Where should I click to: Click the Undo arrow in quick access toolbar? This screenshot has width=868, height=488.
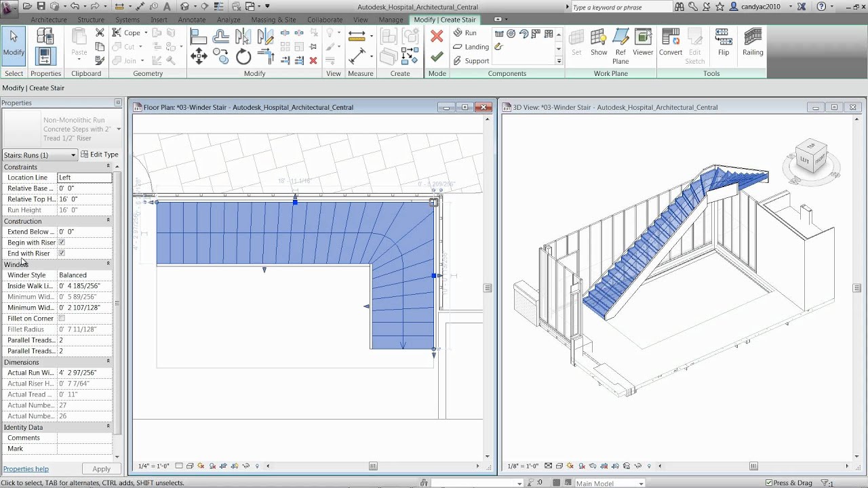(x=74, y=6)
